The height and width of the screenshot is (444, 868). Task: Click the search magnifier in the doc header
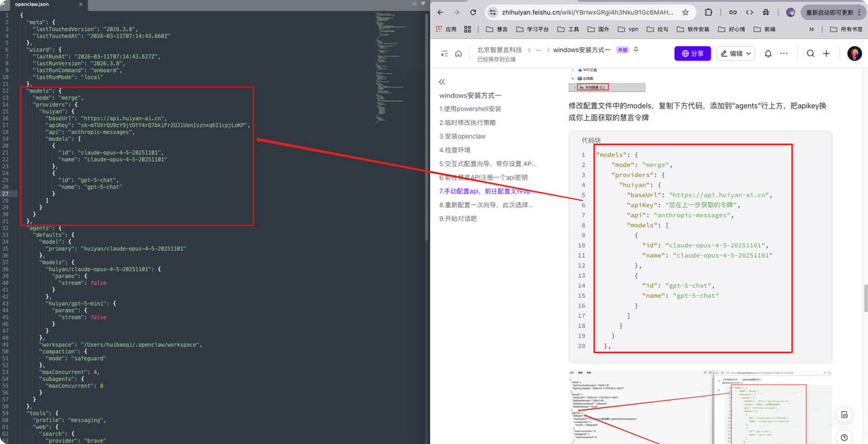810,54
